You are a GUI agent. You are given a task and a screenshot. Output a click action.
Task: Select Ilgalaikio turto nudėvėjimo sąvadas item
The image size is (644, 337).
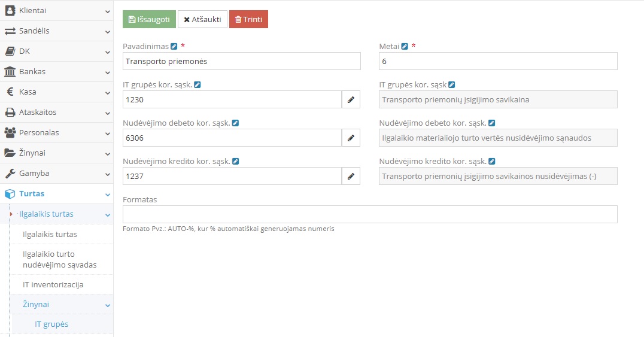(59, 259)
